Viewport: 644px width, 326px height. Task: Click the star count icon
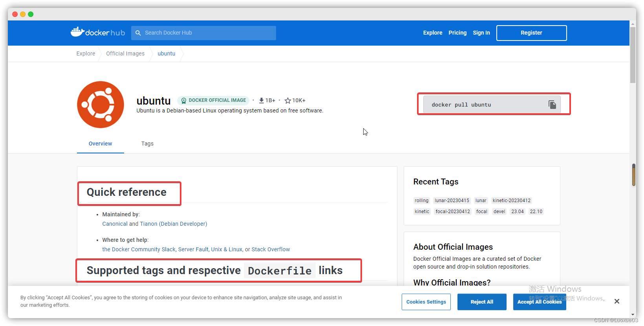pyautogui.click(x=288, y=101)
